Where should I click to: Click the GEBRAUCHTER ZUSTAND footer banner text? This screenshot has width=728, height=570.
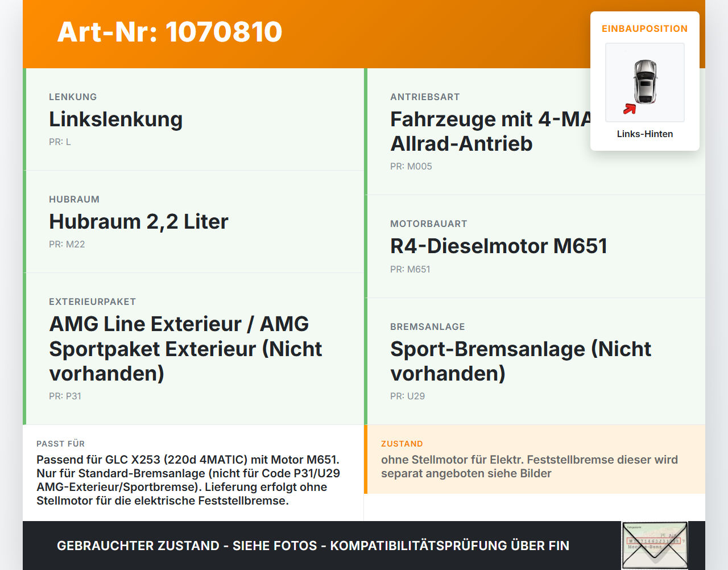(x=313, y=546)
